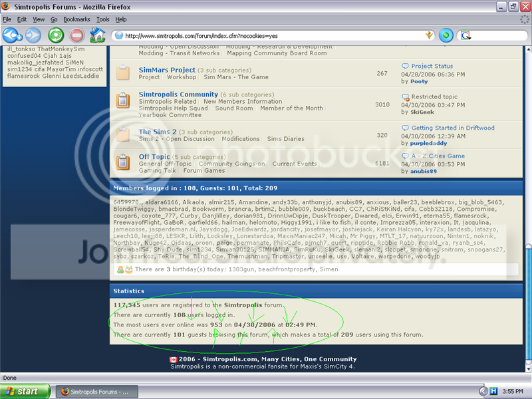Open the View menu
532x399 pixels.
39,19
